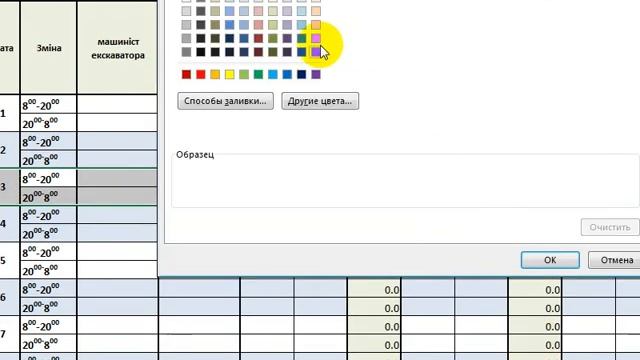Screen dimensions: 640x360
Task: Select the grey 20⁰⁰-8⁰⁰ cell for date 3
Action: 49,196
